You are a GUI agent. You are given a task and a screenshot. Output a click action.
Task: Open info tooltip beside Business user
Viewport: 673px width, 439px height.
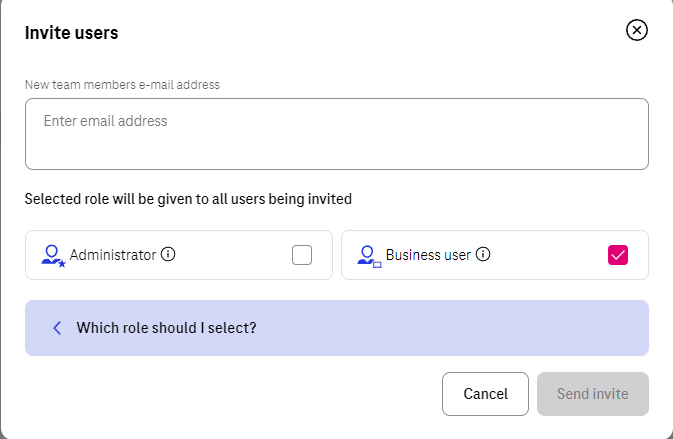tap(483, 254)
